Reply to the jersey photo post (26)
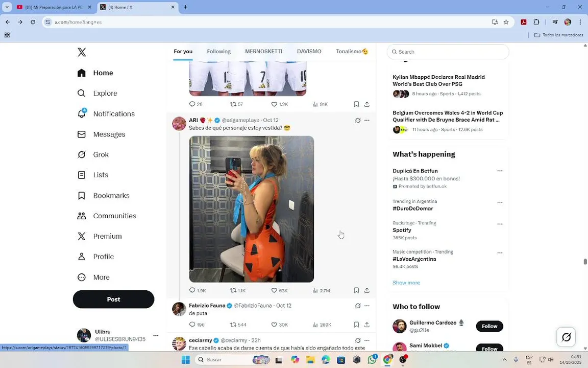 [196, 104]
